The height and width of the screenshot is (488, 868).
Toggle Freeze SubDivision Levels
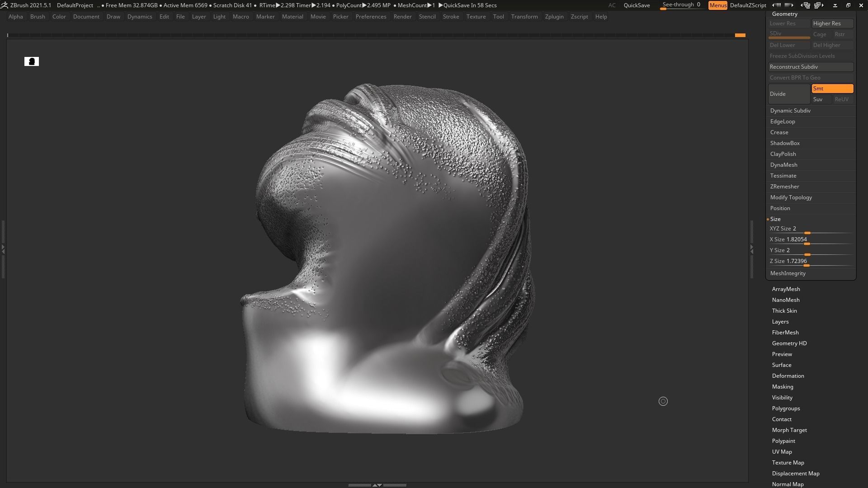click(811, 56)
